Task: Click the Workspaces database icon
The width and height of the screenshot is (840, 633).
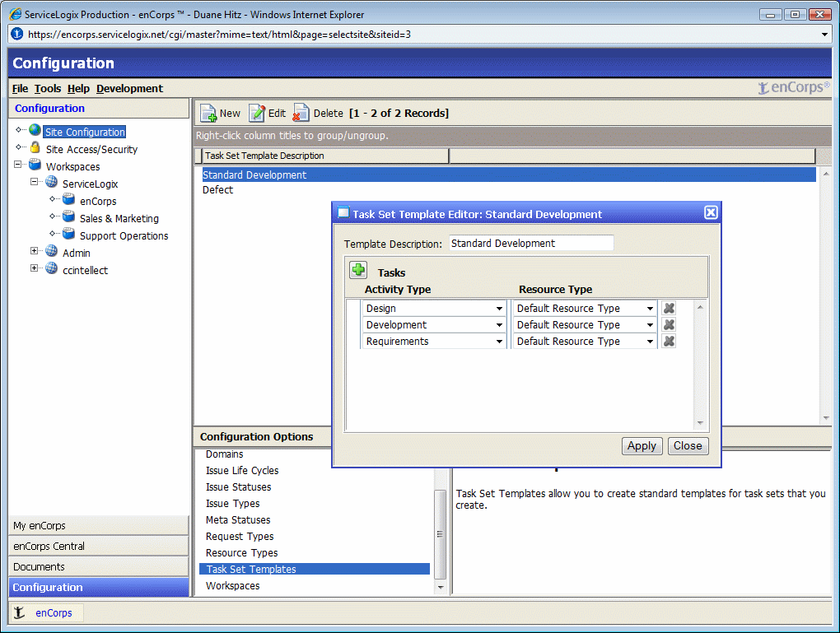Action: click(x=35, y=165)
